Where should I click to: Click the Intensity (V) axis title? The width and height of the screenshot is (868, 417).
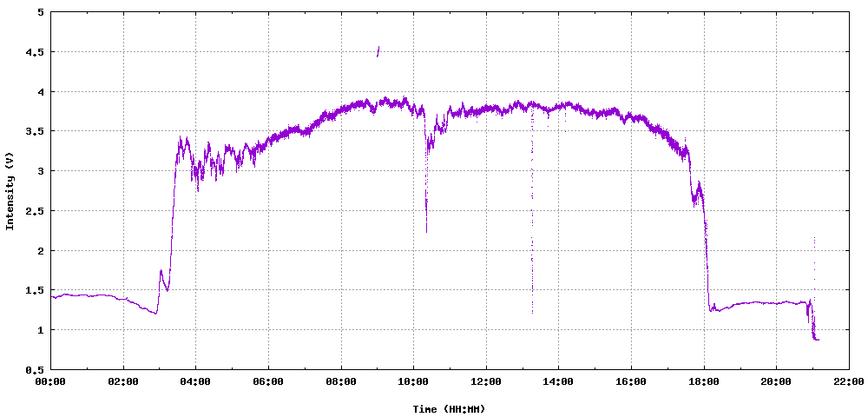pyautogui.click(x=10, y=192)
